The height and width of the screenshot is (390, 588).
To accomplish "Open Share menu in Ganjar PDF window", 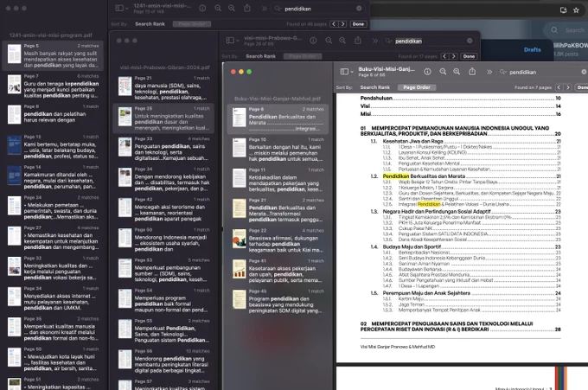I will tap(472, 71).
